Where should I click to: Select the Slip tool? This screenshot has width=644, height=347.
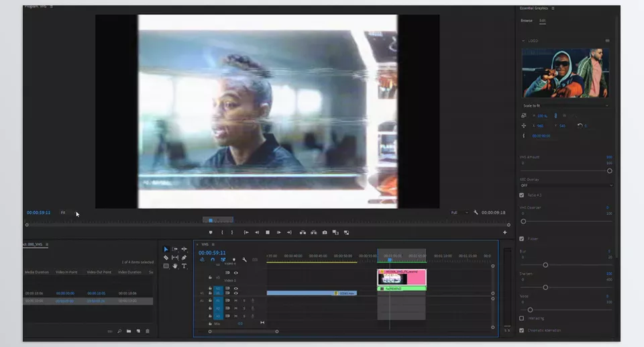[x=175, y=258]
